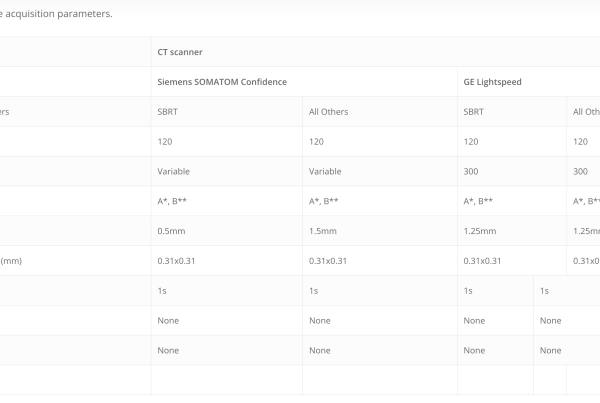This screenshot has width=600, height=403.
Task: Select 120 value under Siemens SBRT
Action: [227, 142]
